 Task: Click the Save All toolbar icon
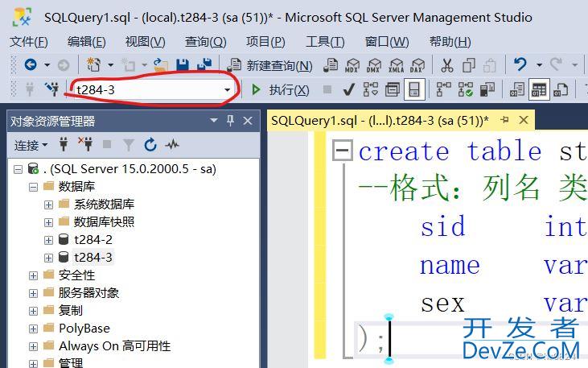pos(204,65)
